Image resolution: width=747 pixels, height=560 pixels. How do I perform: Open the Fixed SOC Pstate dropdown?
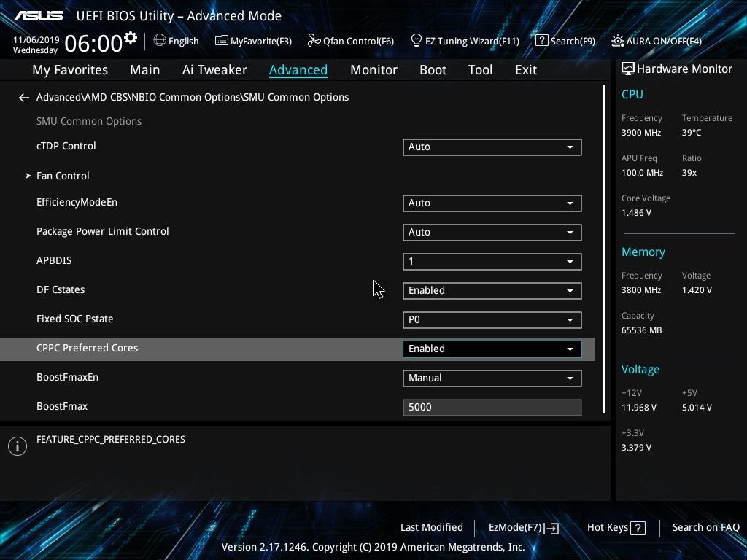coord(492,320)
